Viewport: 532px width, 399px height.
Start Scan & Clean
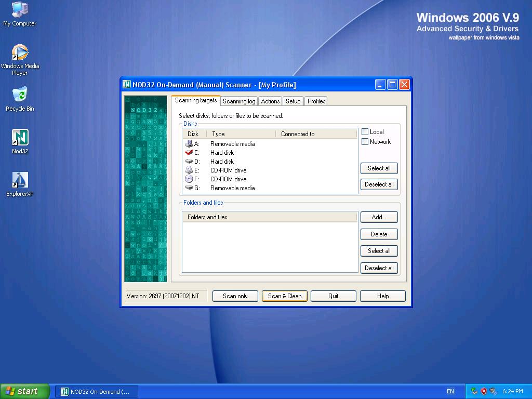[285, 296]
